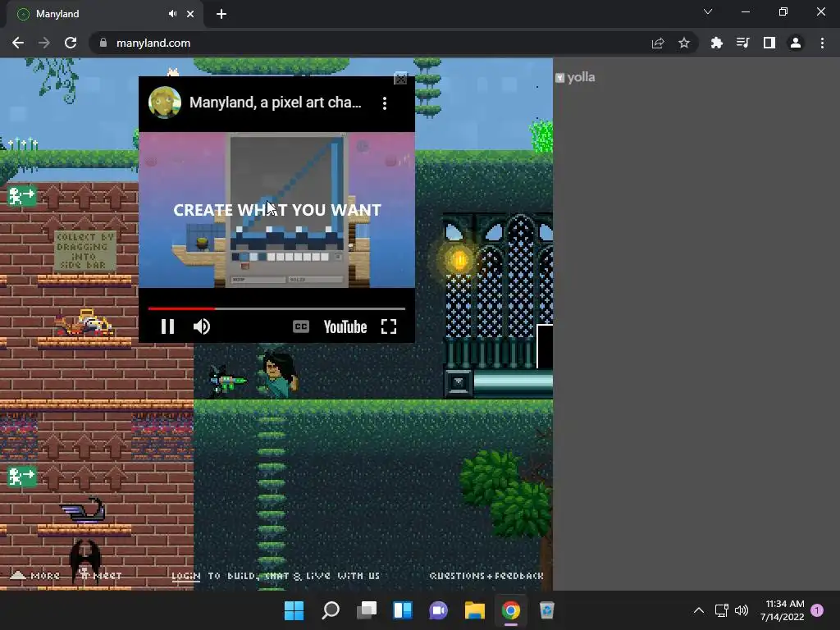Viewport: 840px width, 630px height.
Task: Click the glowing yellow lantern
Action: tap(459, 260)
